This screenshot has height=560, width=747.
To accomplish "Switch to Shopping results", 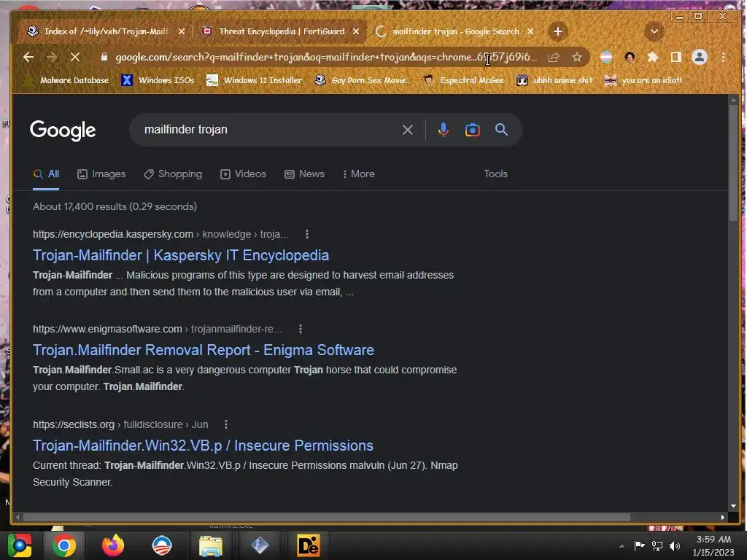I will [173, 174].
